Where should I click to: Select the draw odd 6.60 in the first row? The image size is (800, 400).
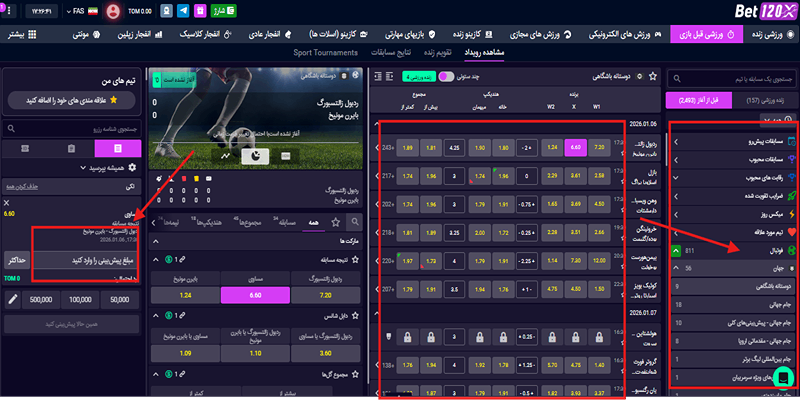[x=576, y=147]
